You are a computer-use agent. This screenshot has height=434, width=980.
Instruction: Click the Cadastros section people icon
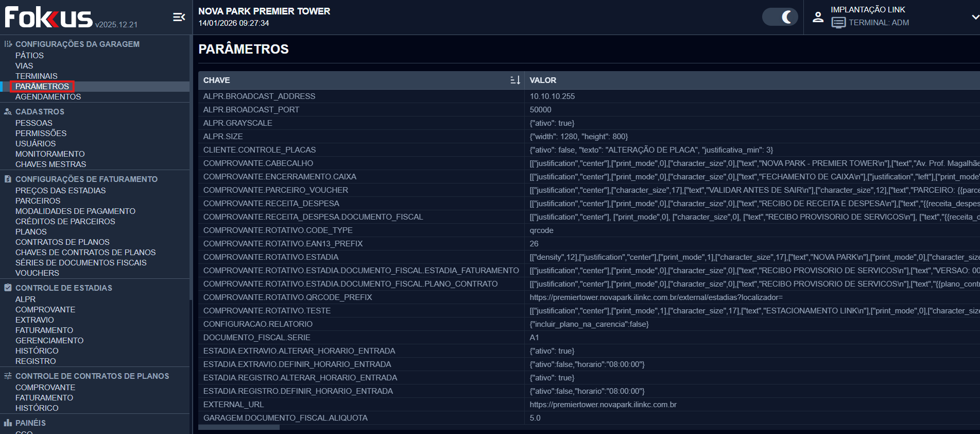(x=8, y=111)
